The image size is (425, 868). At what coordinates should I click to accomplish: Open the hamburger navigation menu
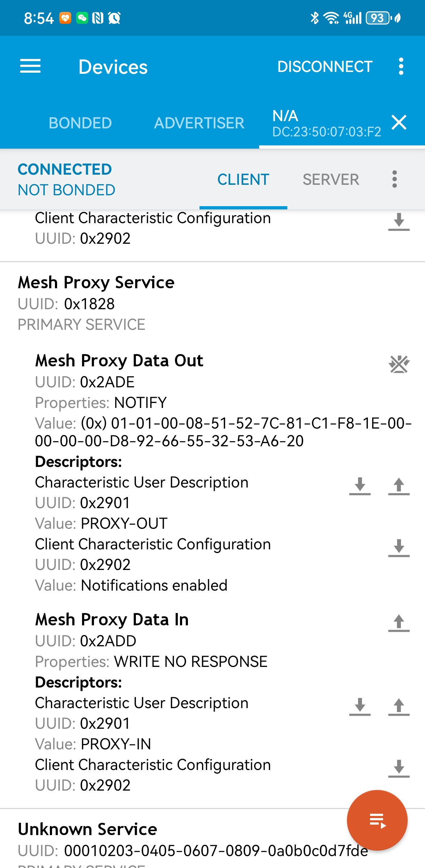pyautogui.click(x=30, y=67)
